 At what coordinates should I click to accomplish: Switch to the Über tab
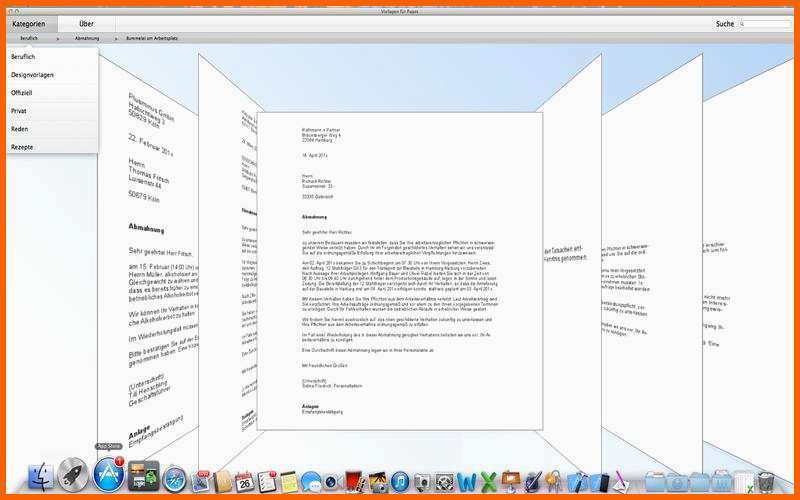[87, 23]
